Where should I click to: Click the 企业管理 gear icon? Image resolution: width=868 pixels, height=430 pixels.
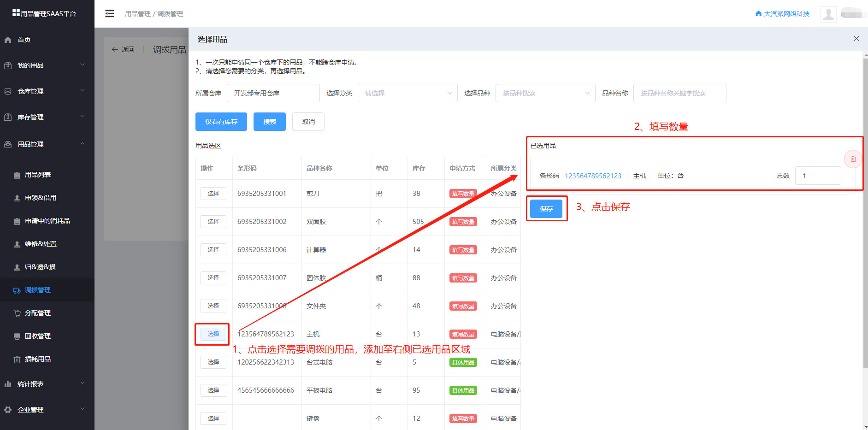(8, 410)
